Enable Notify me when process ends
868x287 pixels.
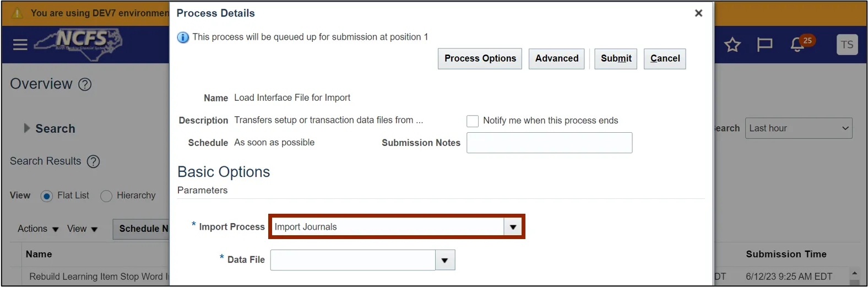click(x=473, y=121)
